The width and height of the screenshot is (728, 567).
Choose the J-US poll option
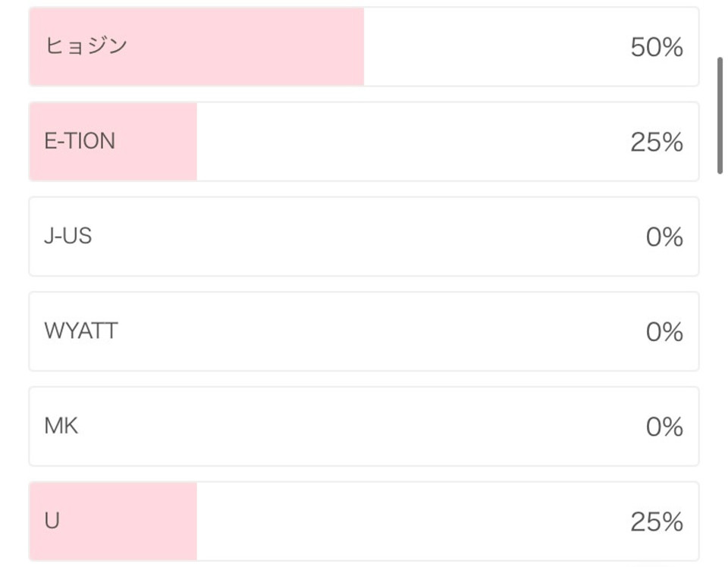pyautogui.click(x=364, y=237)
